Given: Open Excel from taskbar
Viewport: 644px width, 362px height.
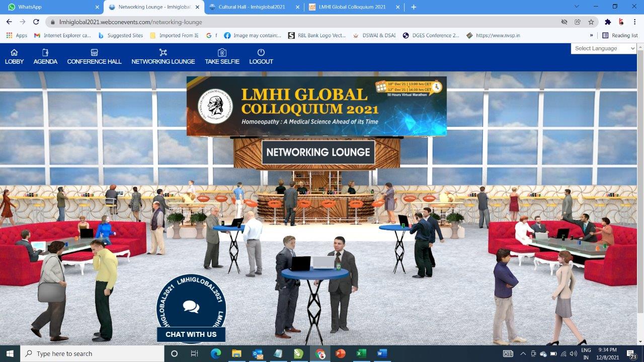Looking at the screenshot, I should (x=361, y=353).
